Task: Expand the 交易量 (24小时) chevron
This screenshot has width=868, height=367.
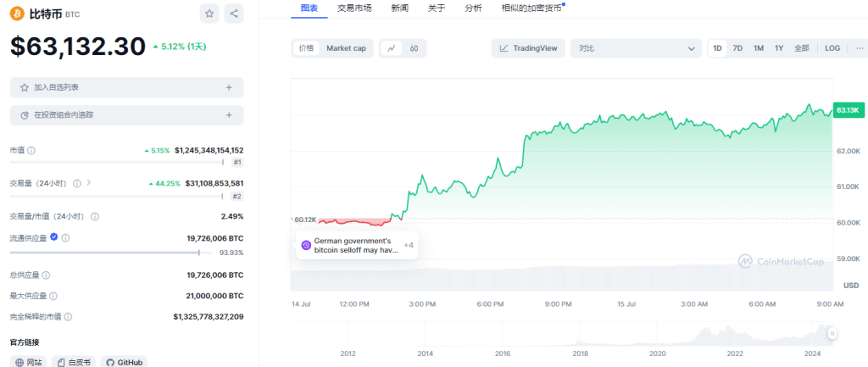Action: [89, 182]
